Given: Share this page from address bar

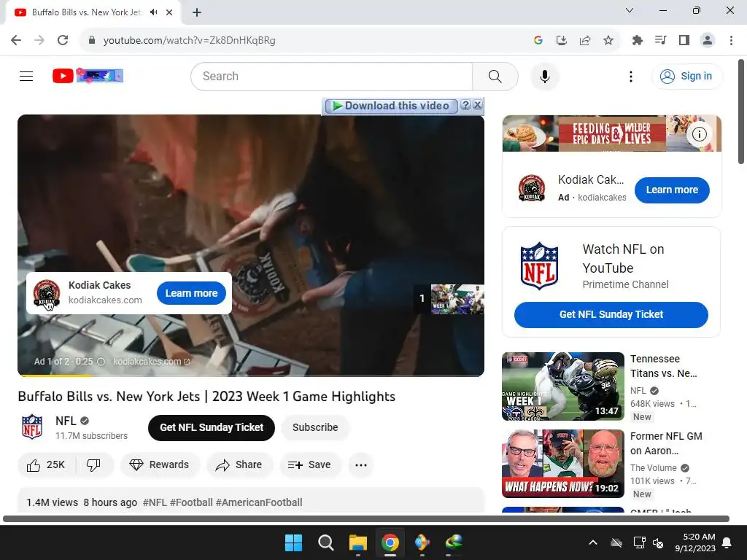Looking at the screenshot, I should tap(585, 41).
